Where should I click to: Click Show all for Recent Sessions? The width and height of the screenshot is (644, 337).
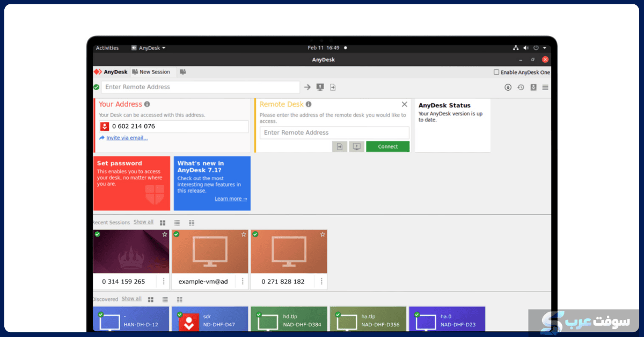pyautogui.click(x=143, y=222)
